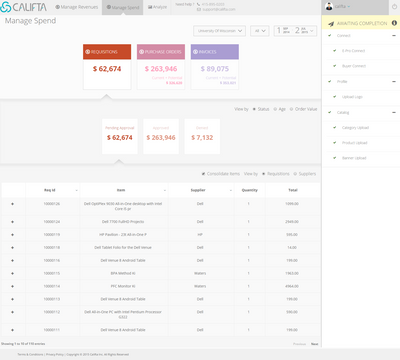Click the dollar icon on Purchase Orders card

point(141,52)
